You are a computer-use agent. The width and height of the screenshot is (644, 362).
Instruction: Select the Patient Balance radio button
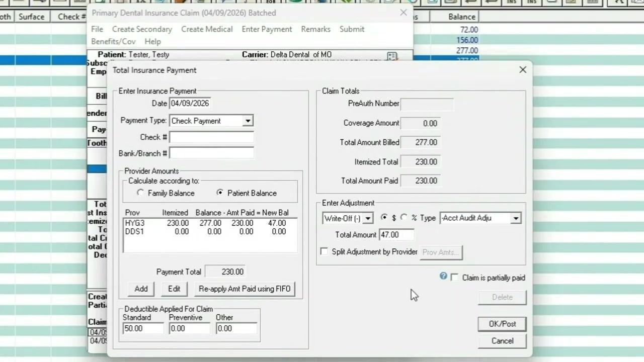[x=220, y=193]
